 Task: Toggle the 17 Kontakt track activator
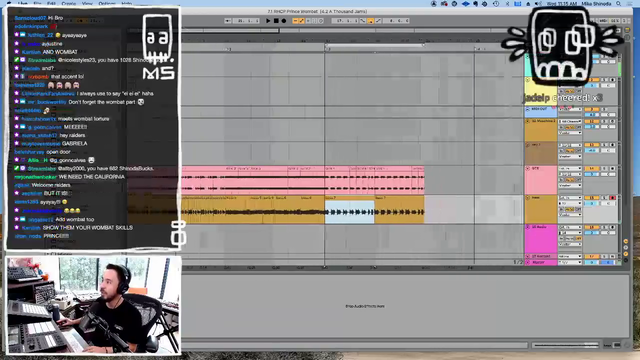(x=591, y=257)
